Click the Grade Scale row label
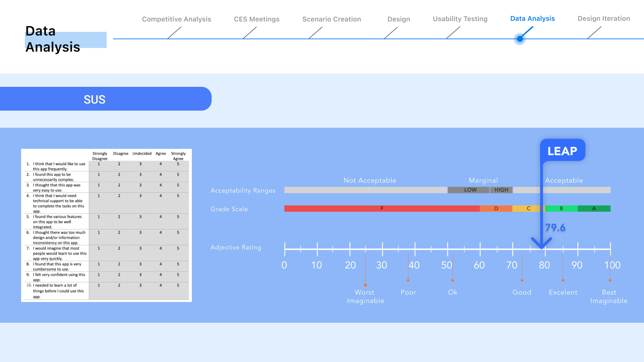 point(229,209)
